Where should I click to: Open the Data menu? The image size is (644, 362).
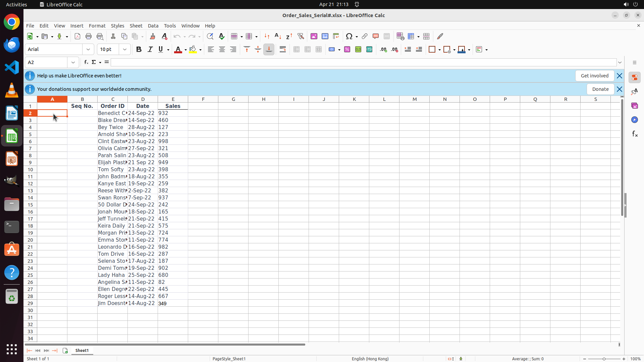153,26
